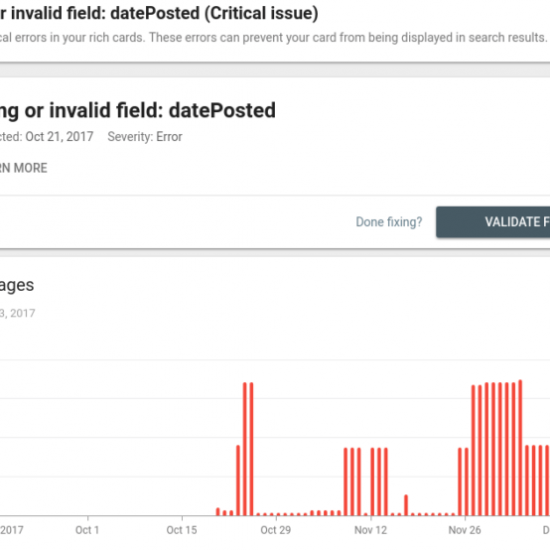
Task: Click the "Severity: Error" text
Action: [x=145, y=136]
